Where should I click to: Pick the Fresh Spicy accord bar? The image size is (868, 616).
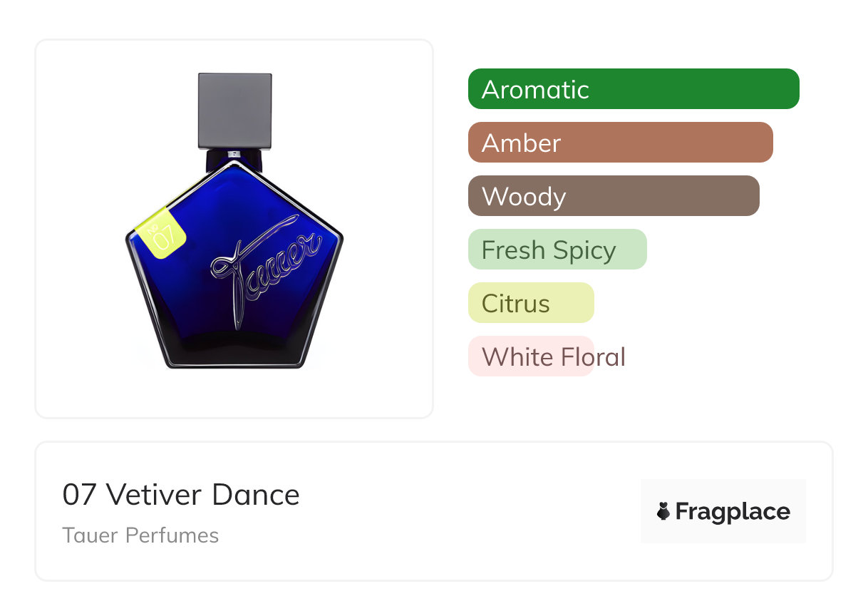coord(557,250)
